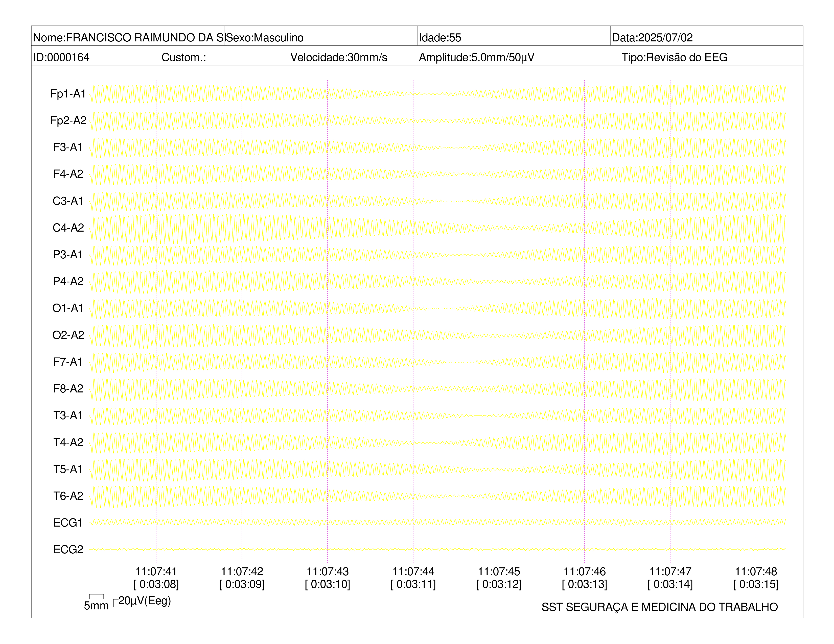The image size is (834, 644).
Task: Click the Tipo:Revisão do EEG label
Action: coord(674,57)
